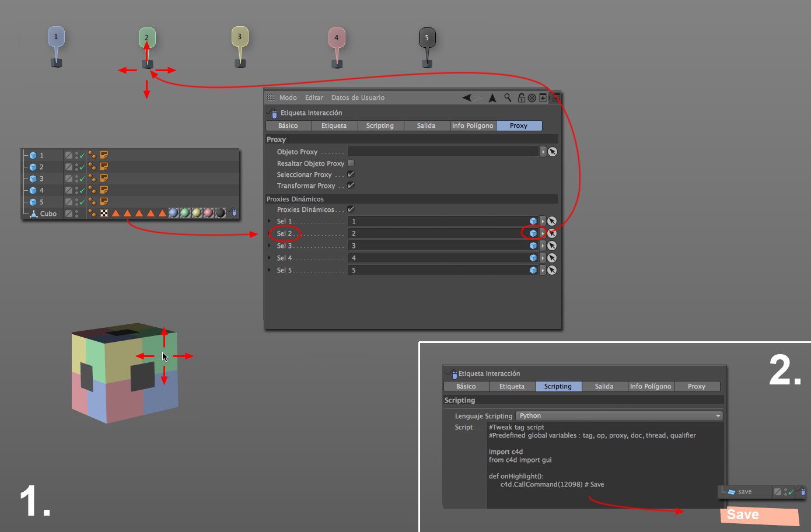Expand the Sel 1 disclosure triangle
The width and height of the screenshot is (811, 532).
[270, 221]
